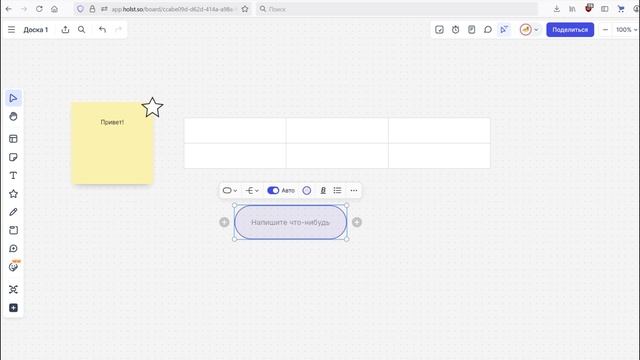This screenshot has width=640, height=360.
Task: Click the Доска 1 board title
Action: tap(36, 29)
